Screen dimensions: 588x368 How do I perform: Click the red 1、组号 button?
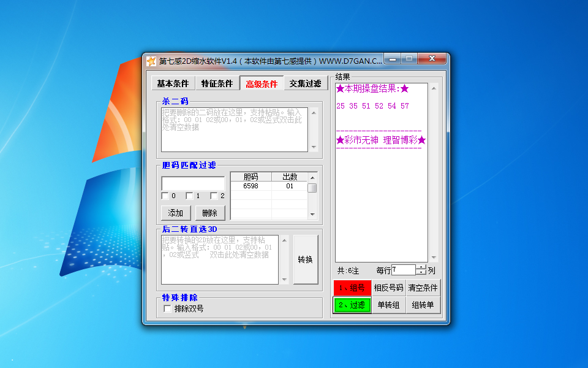pos(352,288)
